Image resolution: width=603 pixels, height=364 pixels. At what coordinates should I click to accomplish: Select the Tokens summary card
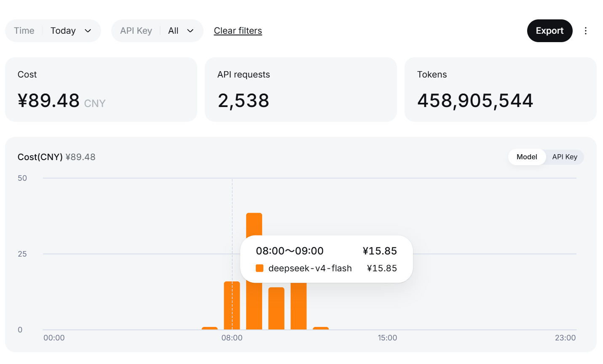coord(501,90)
